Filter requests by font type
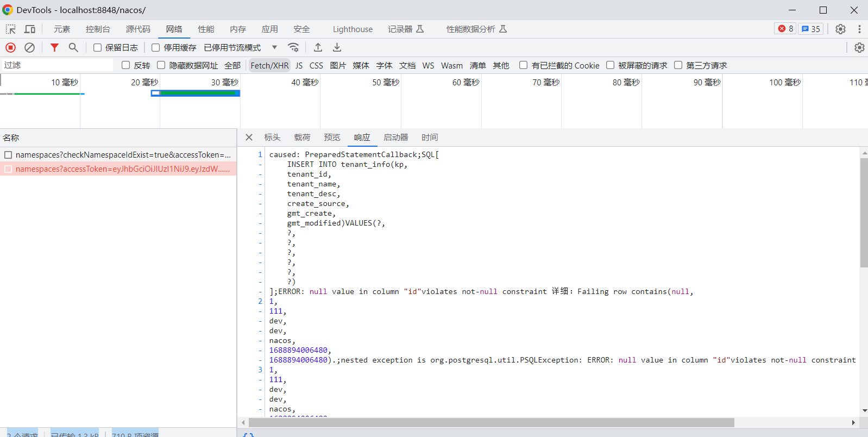Viewport: 868px width, 437px height. [384, 65]
